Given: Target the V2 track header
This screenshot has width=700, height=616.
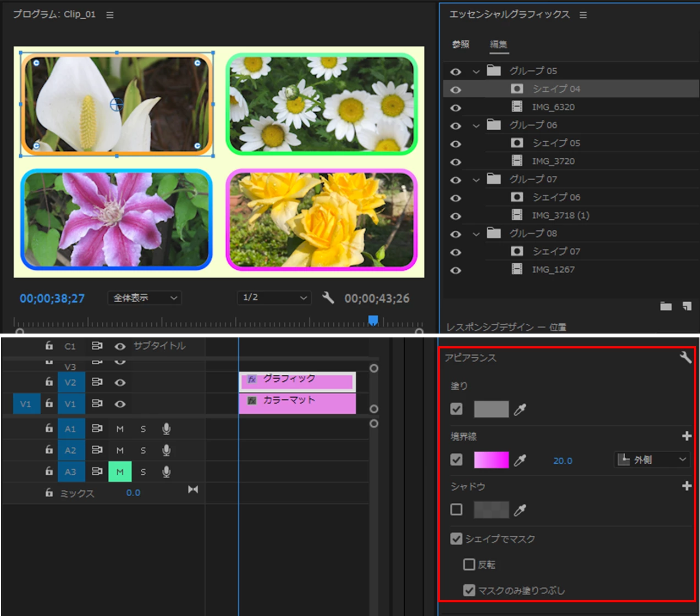Looking at the screenshot, I should pos(71,382).
